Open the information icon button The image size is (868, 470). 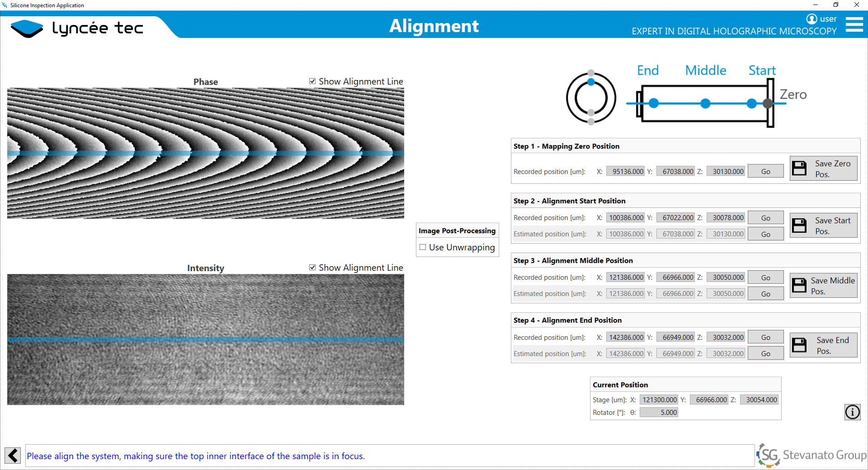852,412
